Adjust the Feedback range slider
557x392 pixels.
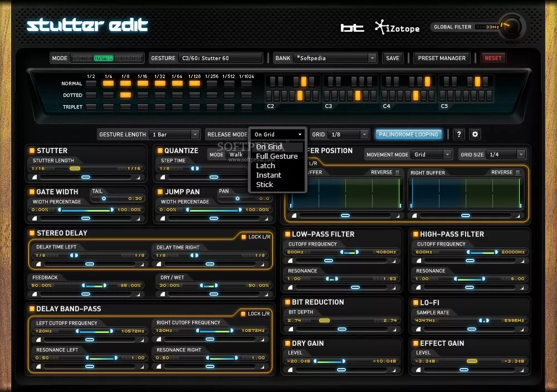pos(86,286)
